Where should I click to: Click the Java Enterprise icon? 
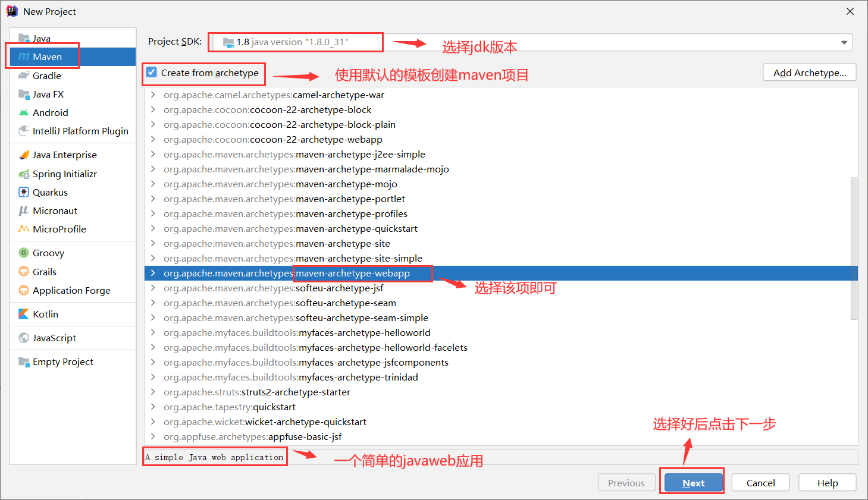point(24,155)
